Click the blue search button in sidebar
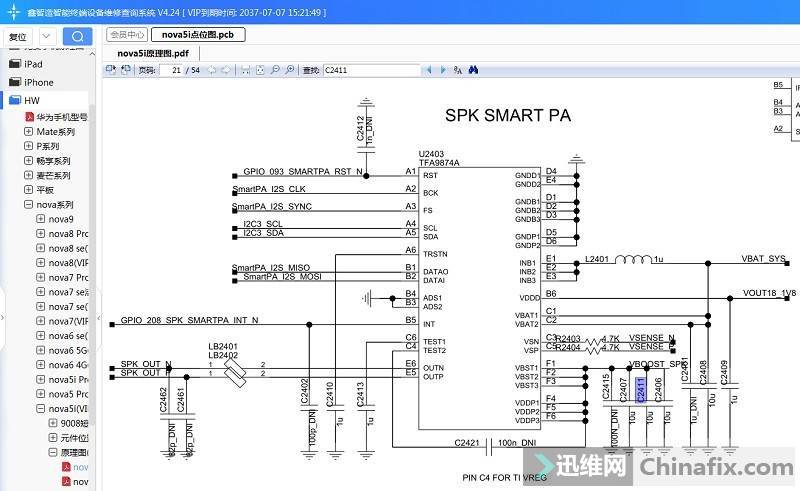 (77, 37)
